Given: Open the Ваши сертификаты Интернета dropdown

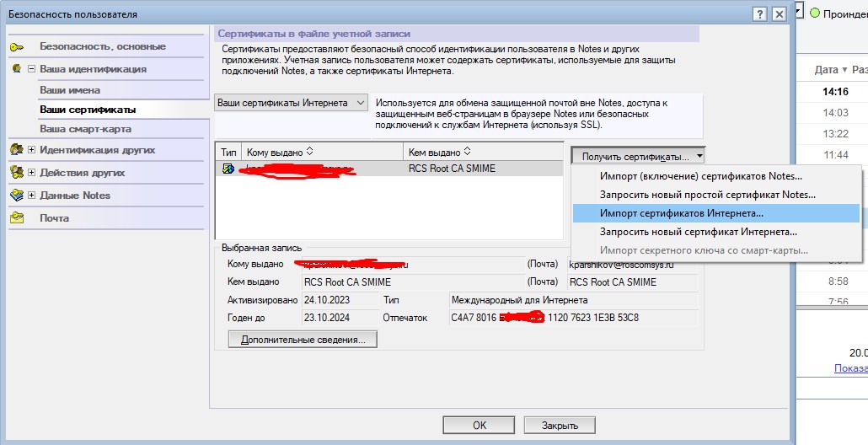Looking at the screenshot, I should [292, 103].
